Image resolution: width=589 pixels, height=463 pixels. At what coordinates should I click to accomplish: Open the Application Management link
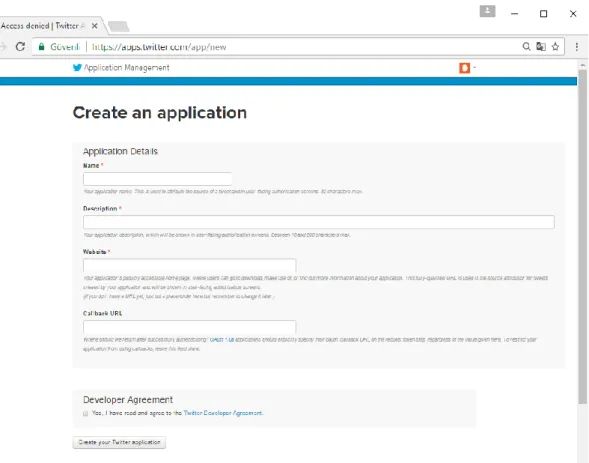pos(127,68)
